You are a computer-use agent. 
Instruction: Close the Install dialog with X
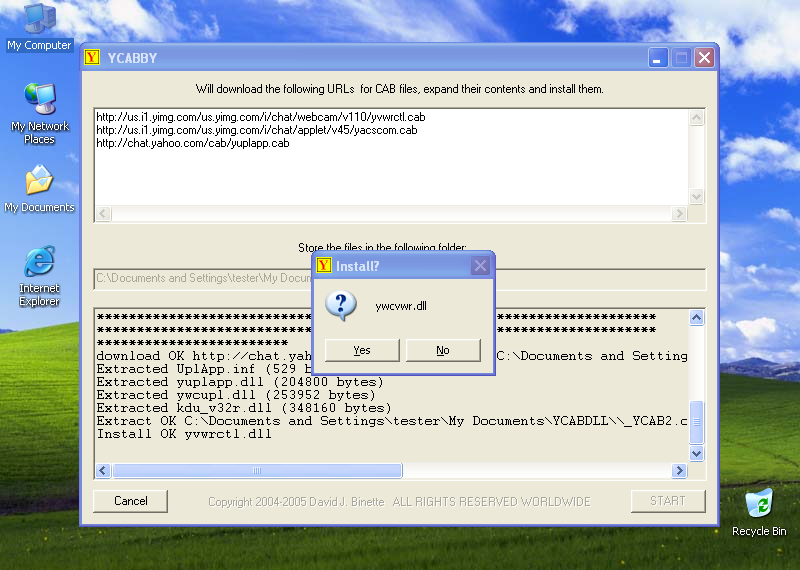480,265
